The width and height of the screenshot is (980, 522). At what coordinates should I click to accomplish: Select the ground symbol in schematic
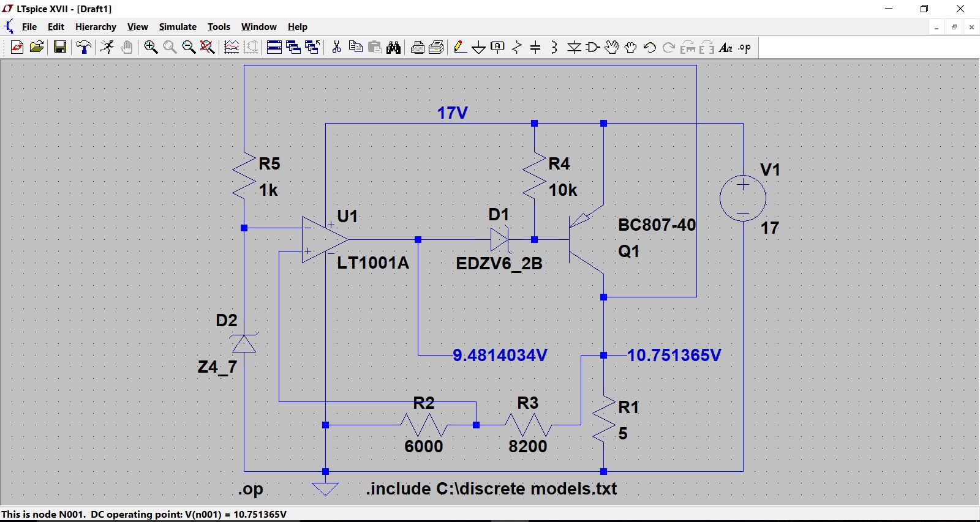point(325,488)
